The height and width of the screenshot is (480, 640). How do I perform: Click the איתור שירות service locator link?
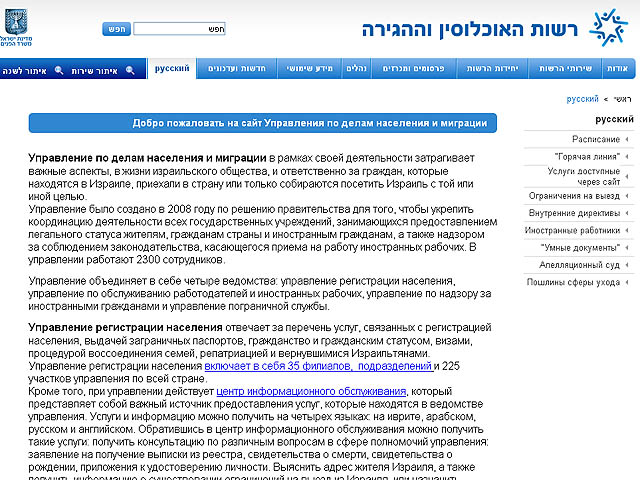[x=95, y=71]
